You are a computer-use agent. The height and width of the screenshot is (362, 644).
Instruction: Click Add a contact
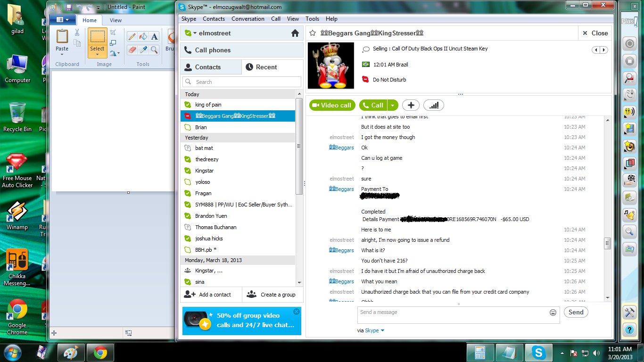211,295
